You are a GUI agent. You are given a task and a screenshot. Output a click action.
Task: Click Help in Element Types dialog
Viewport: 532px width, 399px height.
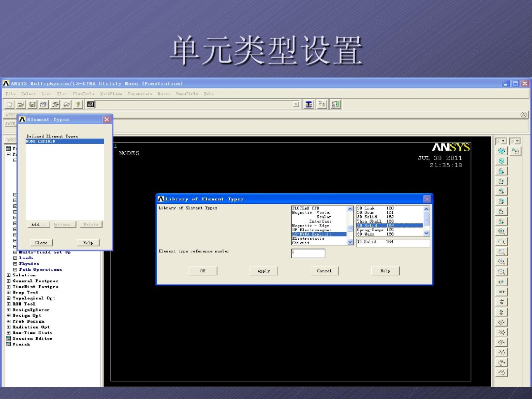[x=88, y=243]
